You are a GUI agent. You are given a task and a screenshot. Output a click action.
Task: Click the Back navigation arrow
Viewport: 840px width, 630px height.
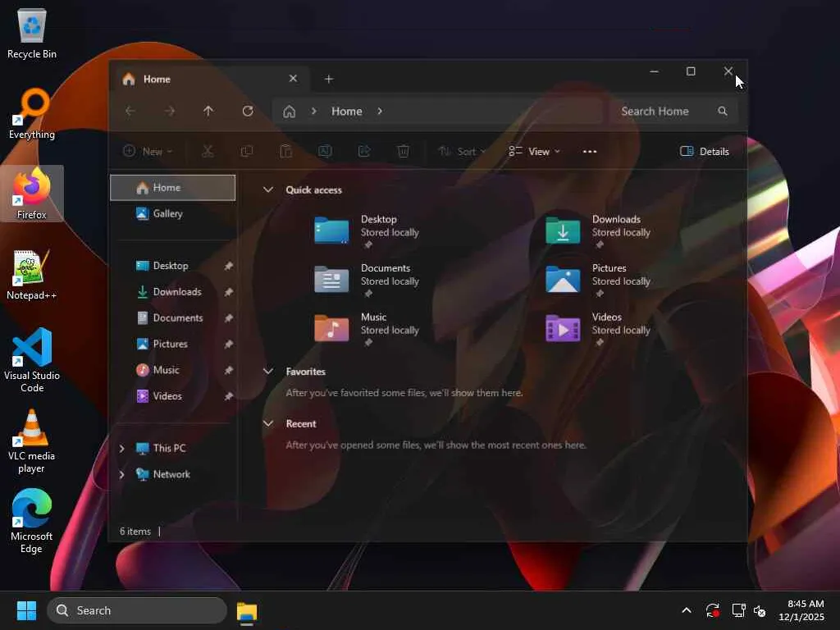pyautogui.click(x=130, y=111)
